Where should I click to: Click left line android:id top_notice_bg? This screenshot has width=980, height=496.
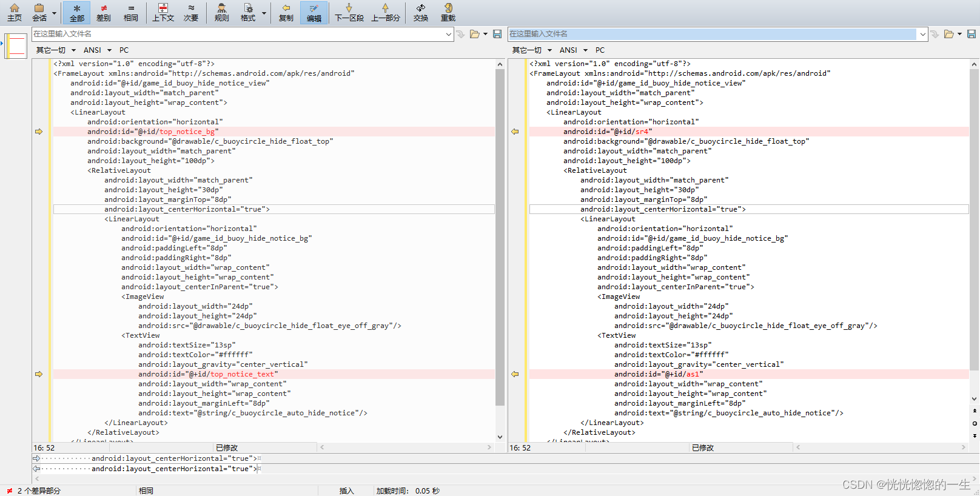pos(153,132)
